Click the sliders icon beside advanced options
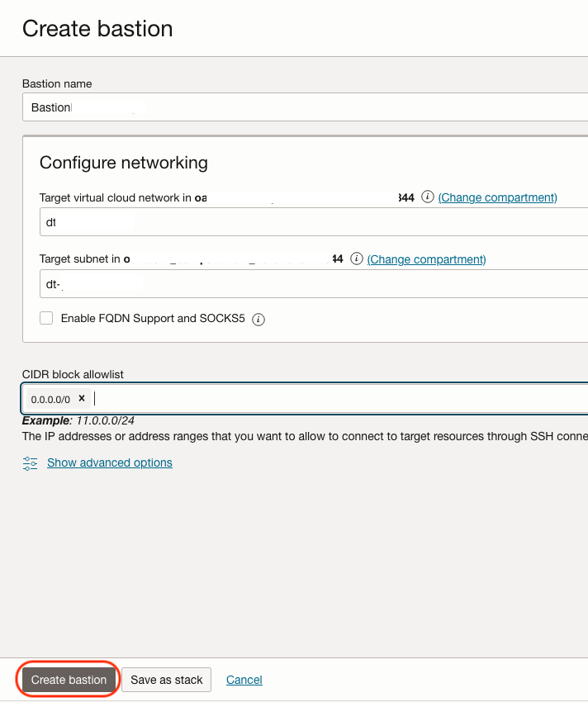Image resolution: width=588 pixels, height=702 pixels. (31, 463)
